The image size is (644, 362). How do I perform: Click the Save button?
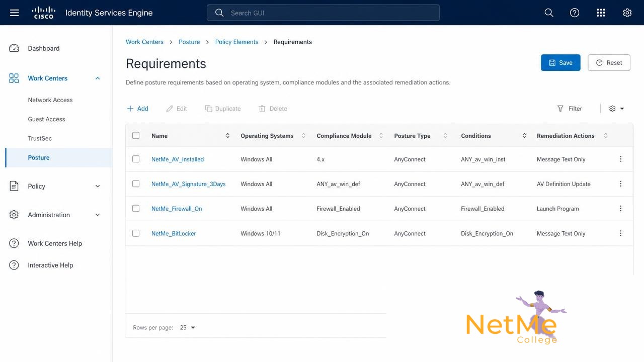[x=560, y=62]
